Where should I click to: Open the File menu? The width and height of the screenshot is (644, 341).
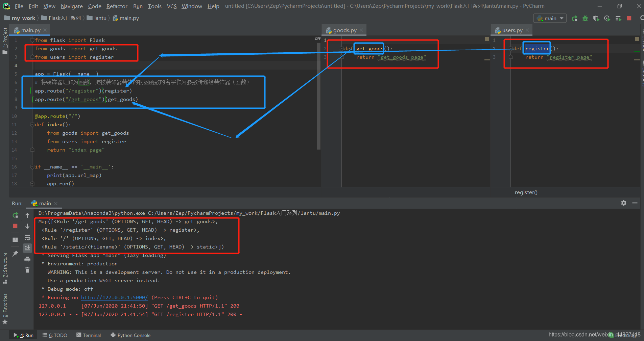point(19,6)
